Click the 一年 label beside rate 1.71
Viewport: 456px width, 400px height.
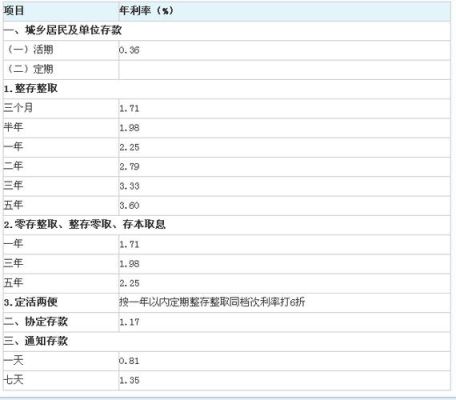click(13, 244)
